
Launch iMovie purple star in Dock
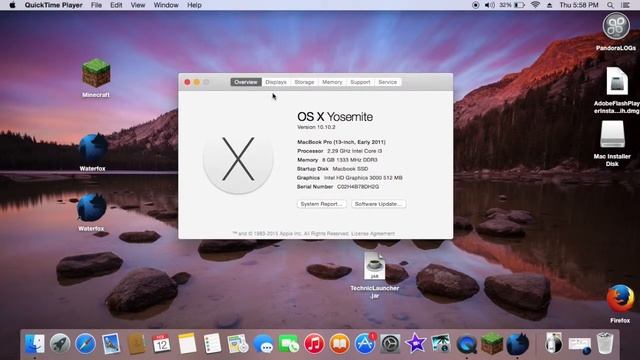coord(416,344)
